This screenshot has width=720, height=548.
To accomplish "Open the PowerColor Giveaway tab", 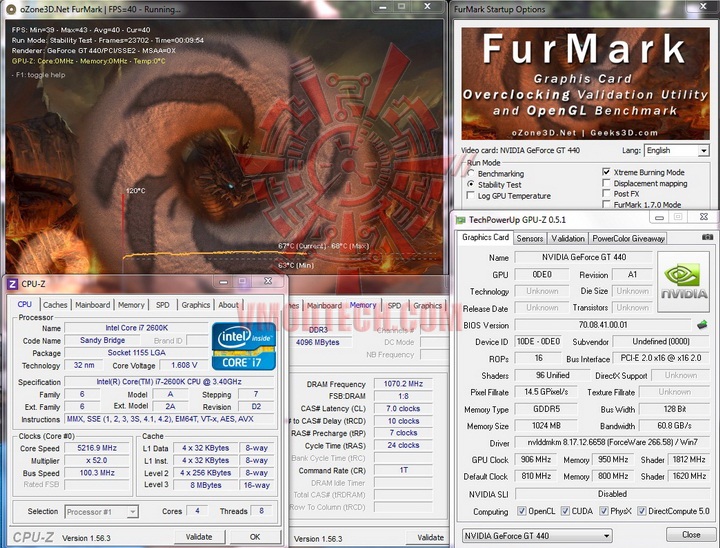I will [x=628, y=238].
